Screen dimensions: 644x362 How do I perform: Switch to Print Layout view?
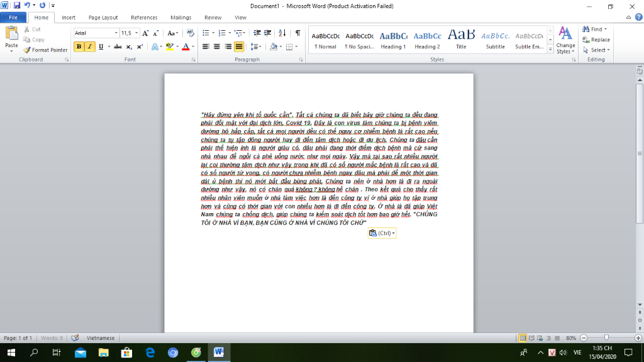(523, 338)
